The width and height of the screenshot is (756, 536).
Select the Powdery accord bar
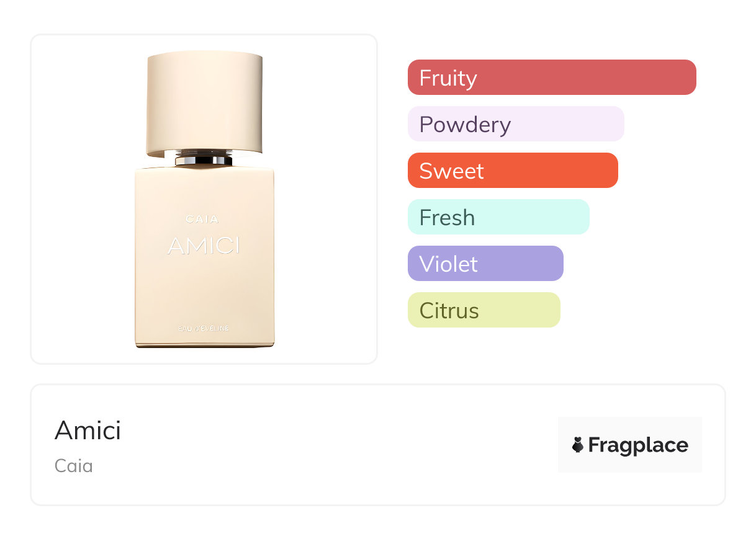pos(516,124)
